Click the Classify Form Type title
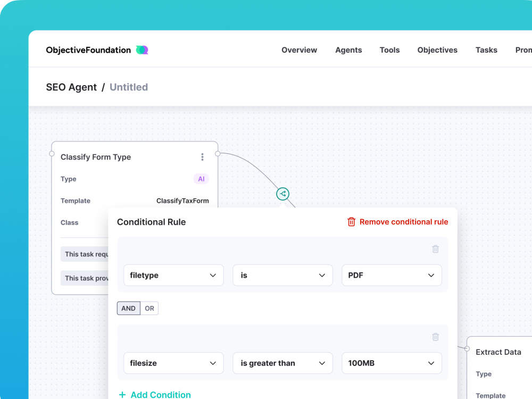 [96, 157]
